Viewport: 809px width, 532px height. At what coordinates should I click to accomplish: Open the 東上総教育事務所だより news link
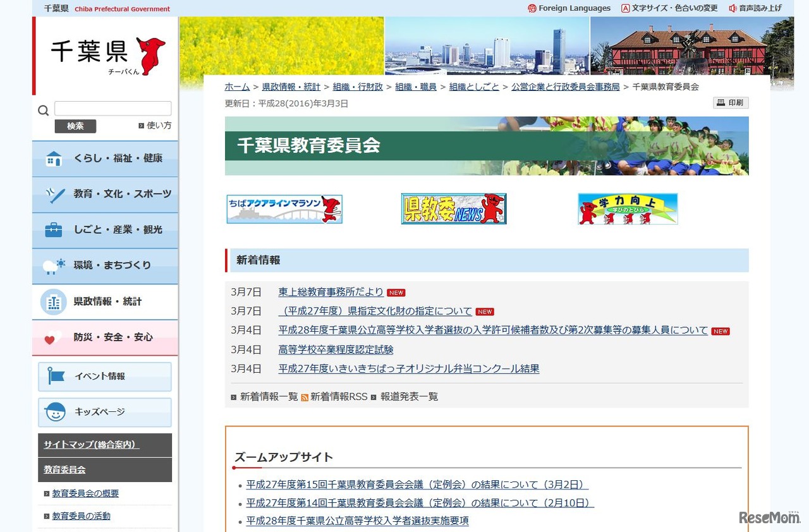(330, 292)
